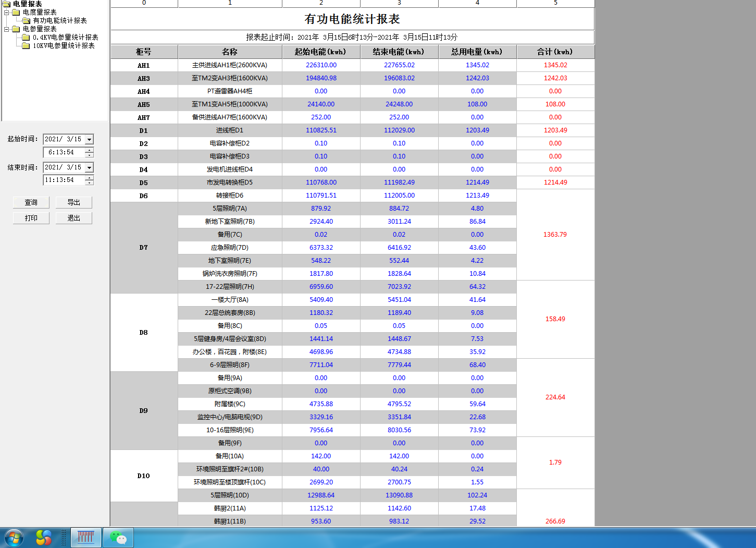Select 0.4KV电参量统计报表 in the tree

pyautogui.click(x=65, y=38)
